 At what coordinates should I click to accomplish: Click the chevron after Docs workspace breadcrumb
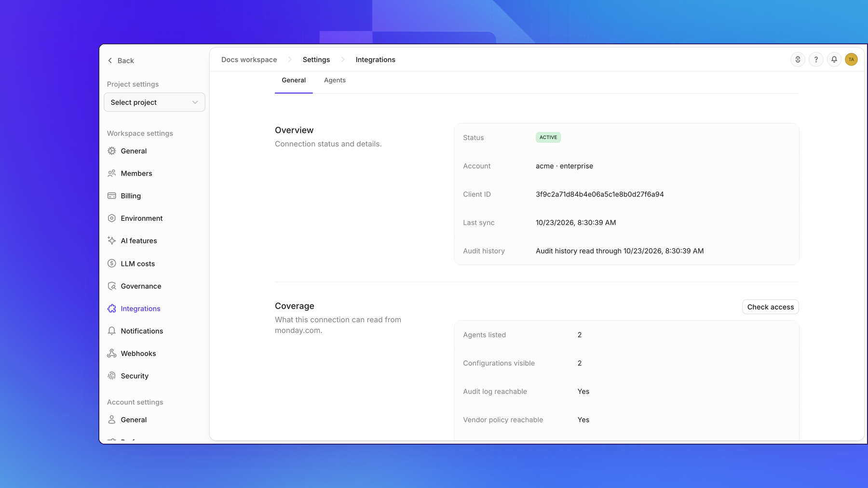290,60
